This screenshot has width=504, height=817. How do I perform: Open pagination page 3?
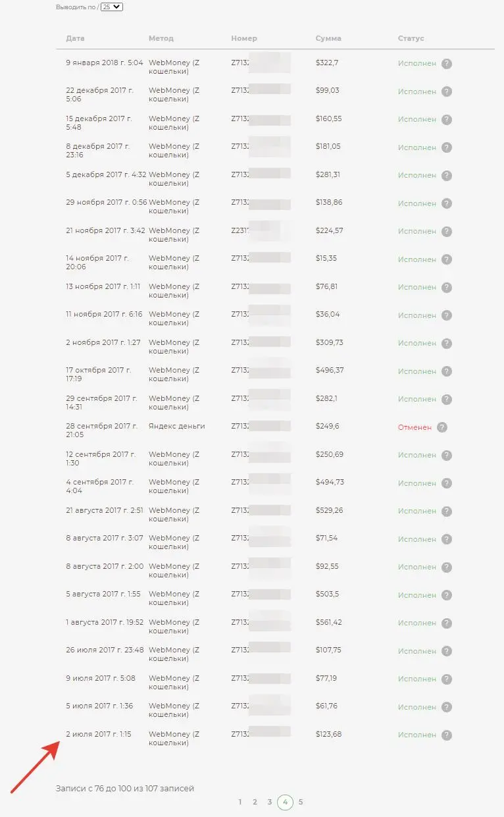tap(270, 802)
